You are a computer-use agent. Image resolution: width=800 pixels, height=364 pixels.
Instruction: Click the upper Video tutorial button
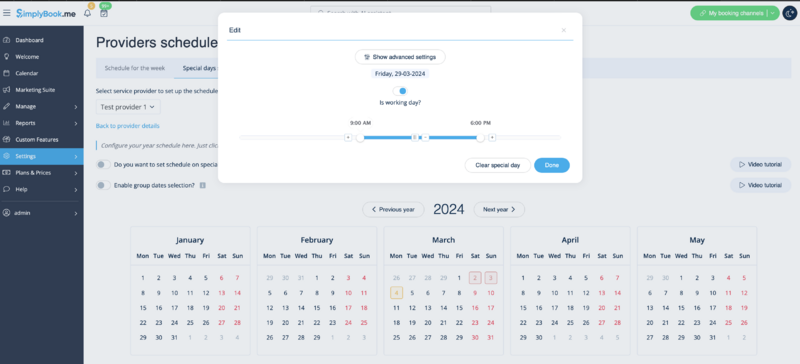tap(760, 164)
